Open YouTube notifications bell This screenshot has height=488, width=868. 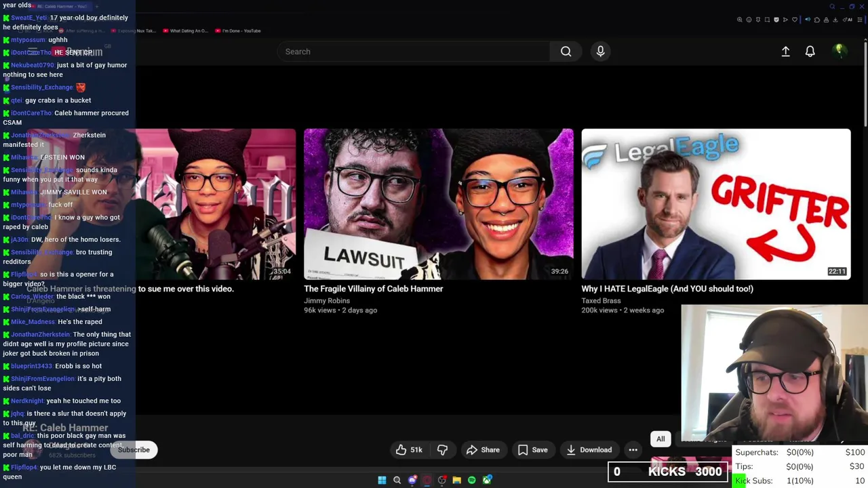coord(810,52)
